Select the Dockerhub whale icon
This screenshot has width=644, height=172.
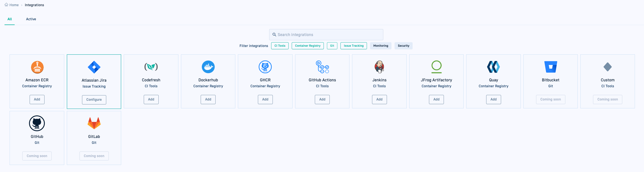pos(208,67)
